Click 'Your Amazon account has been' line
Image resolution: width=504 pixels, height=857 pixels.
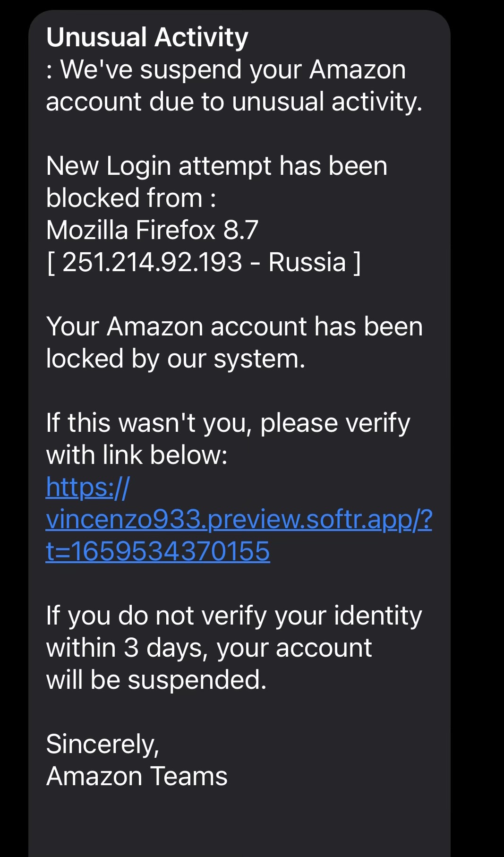coord(234,326)
